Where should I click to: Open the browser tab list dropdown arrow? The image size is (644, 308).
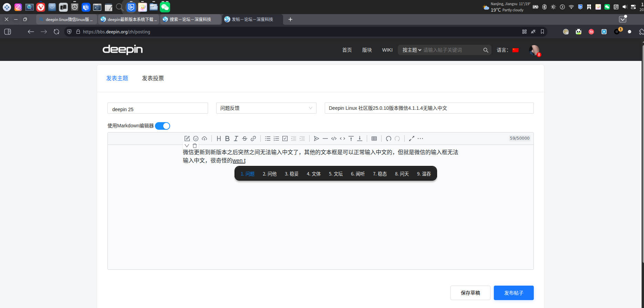coord(623,19)
